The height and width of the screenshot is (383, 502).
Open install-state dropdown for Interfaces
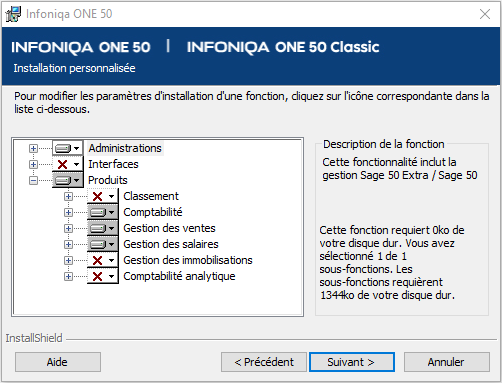[x=68, y=164]
